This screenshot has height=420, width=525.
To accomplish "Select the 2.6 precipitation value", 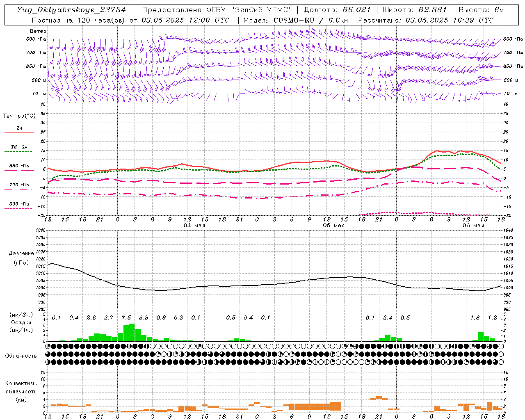I will click(x=91, y=317).
